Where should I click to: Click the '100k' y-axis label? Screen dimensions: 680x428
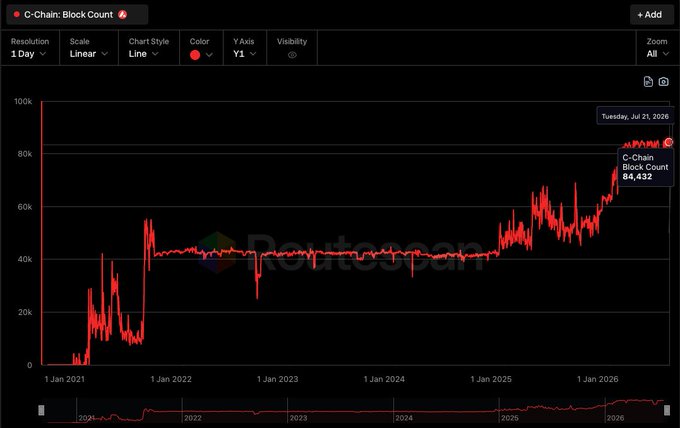point(23,101)
